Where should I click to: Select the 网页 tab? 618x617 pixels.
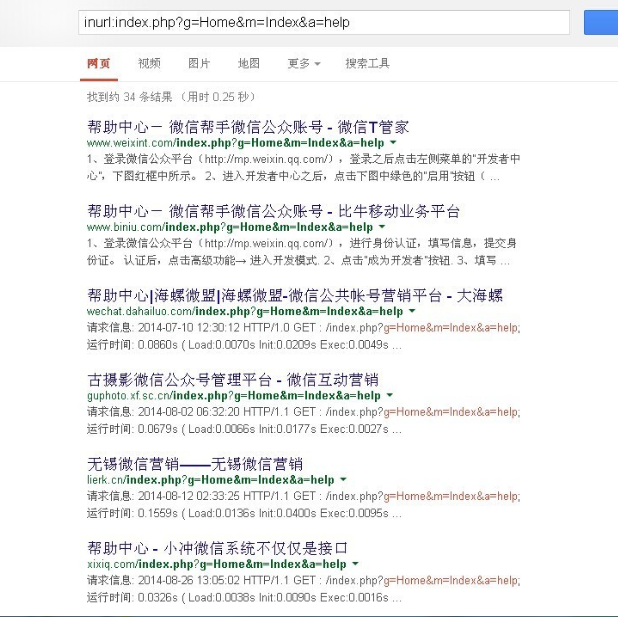click(x=99, y=63)
